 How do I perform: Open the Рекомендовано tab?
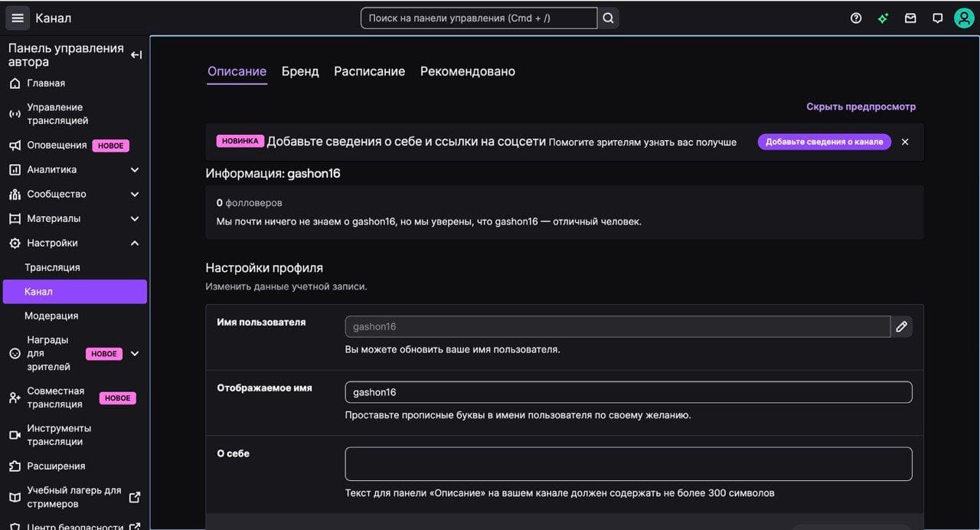(x=467, y=71)
